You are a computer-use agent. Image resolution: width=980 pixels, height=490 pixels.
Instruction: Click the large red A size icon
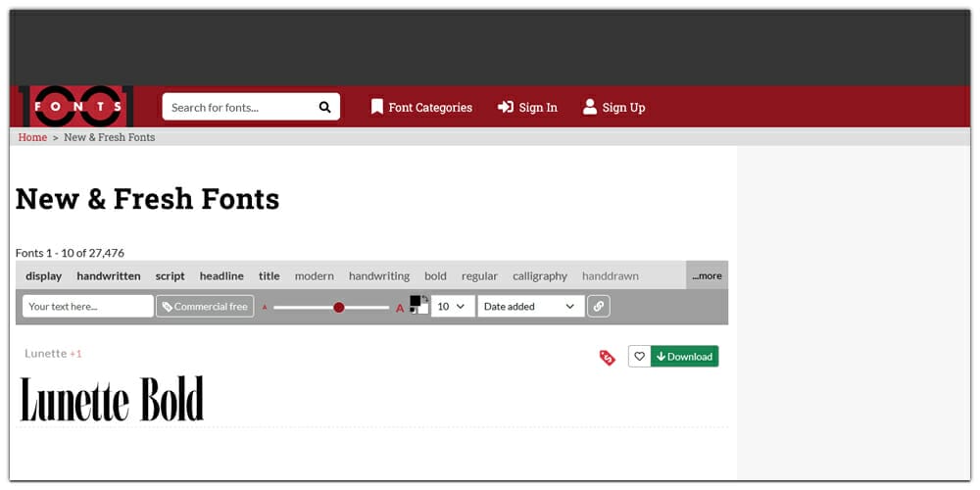coord(399,308)
